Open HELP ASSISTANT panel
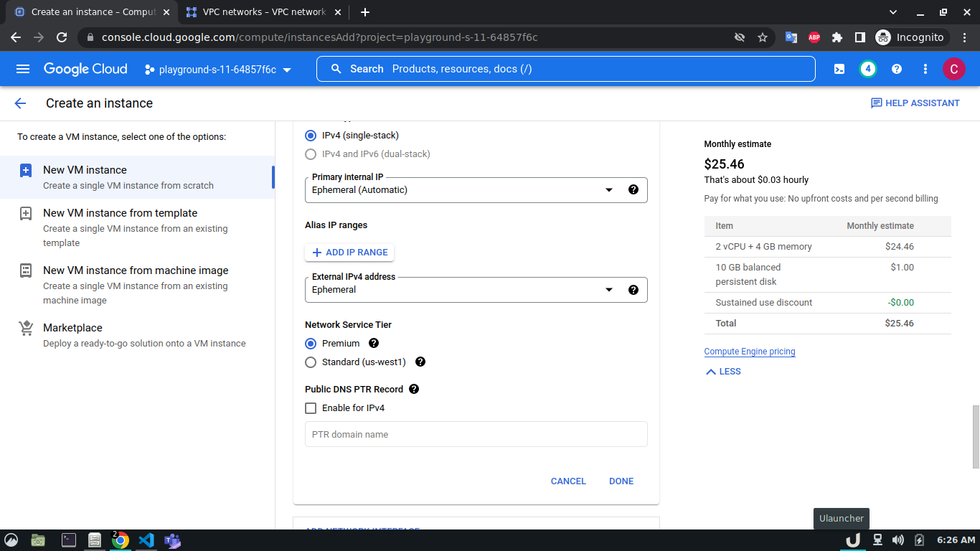The height and width of the screenshot is (551, 980). click(x=915, y=103)
